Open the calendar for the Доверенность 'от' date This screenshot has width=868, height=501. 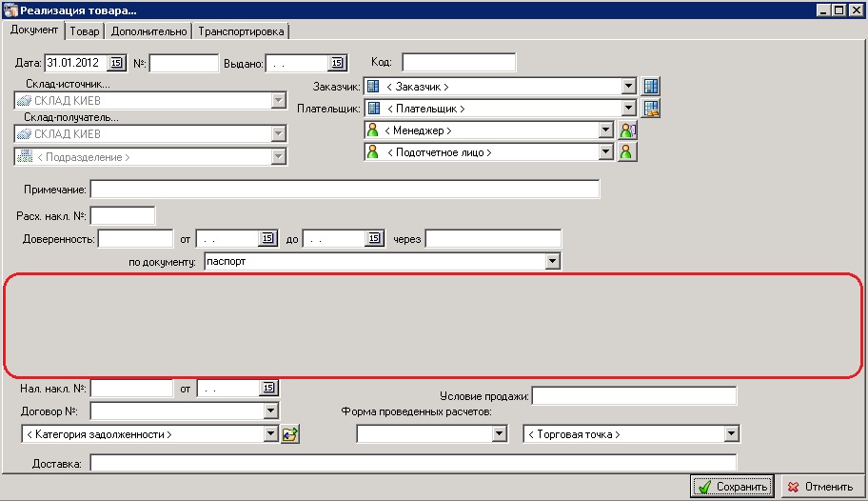pyautogui.click(x=267, y=238)
